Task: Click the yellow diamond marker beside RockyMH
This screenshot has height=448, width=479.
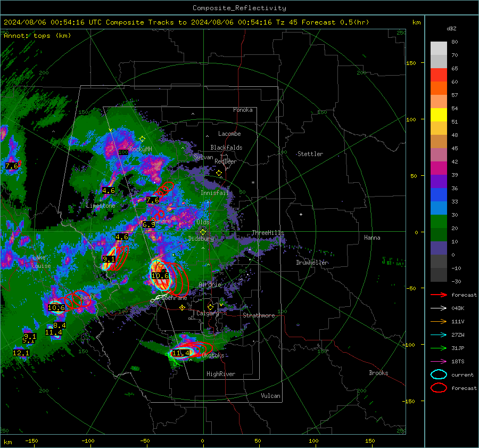Action: coord(142,139)
